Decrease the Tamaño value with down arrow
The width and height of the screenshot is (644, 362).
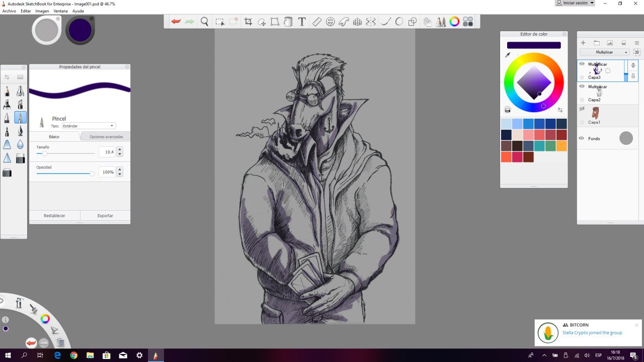pos(120,154)
